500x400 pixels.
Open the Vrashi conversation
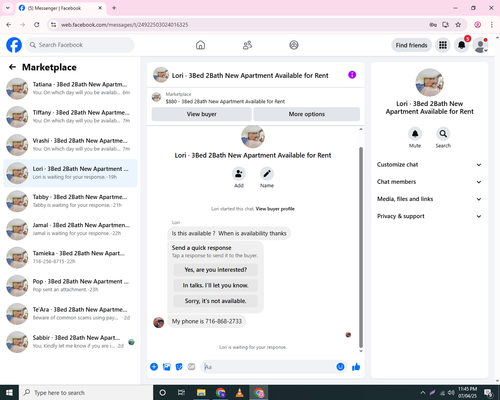click(x=70, y=145)
